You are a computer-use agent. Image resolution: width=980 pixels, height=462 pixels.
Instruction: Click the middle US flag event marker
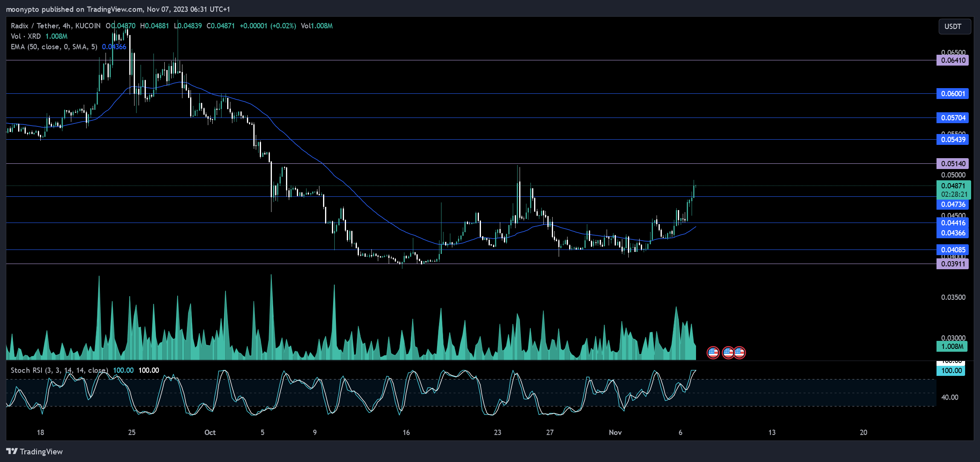pyautogui.click(x=728, y=353)
